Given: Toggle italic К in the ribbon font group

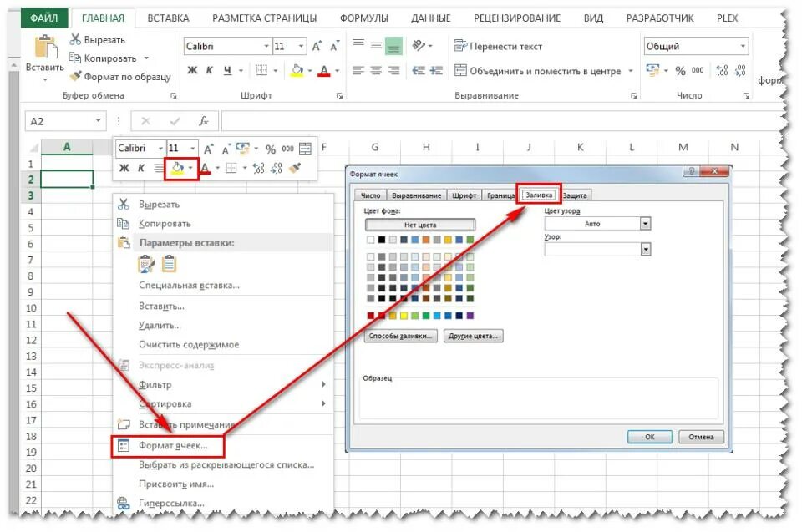Looking at the screenshot, I should click(209, 71).
